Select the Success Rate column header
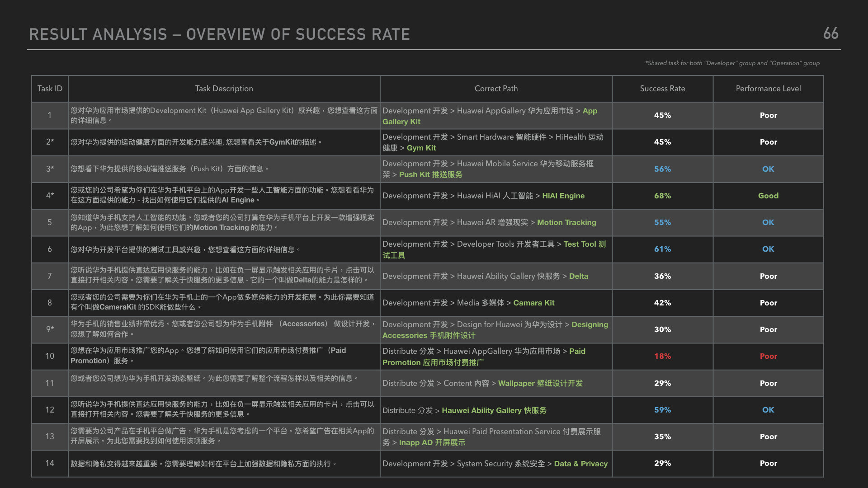The width and height of the screenshot is (868, 488). [662, 89]
